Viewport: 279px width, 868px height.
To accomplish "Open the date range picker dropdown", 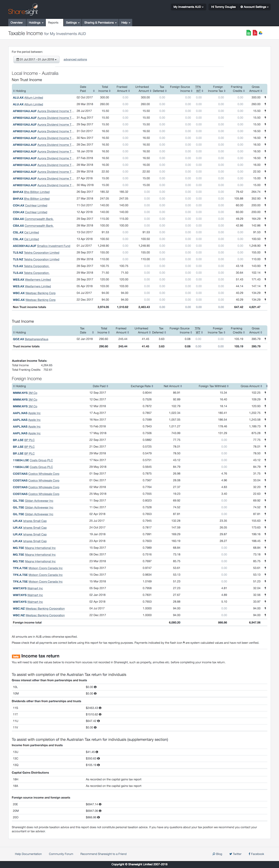I will pos(36,60).
